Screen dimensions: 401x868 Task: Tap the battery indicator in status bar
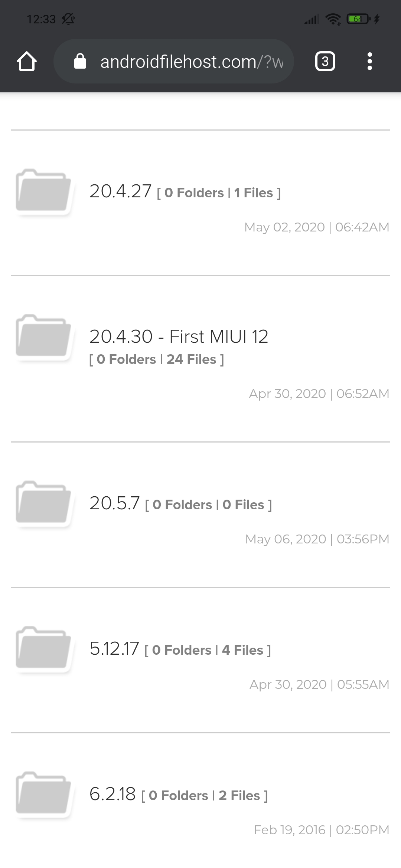click(x=358, y=19)
